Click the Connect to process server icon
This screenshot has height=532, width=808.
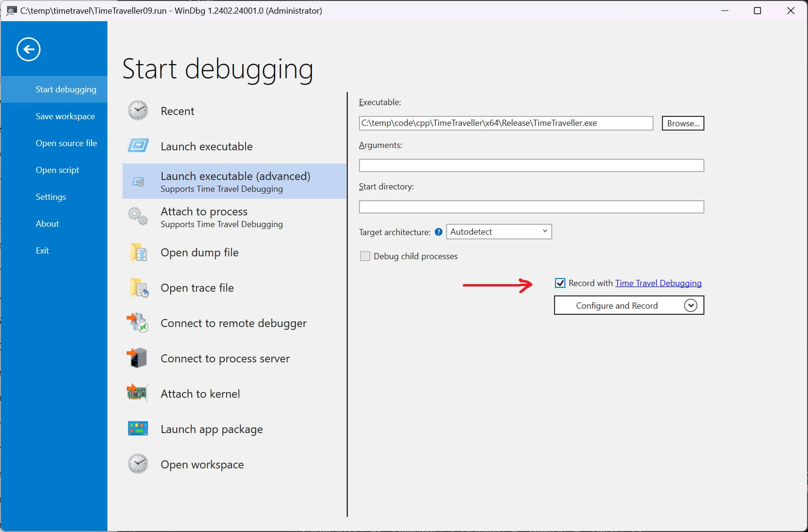[x=137, y=358]
